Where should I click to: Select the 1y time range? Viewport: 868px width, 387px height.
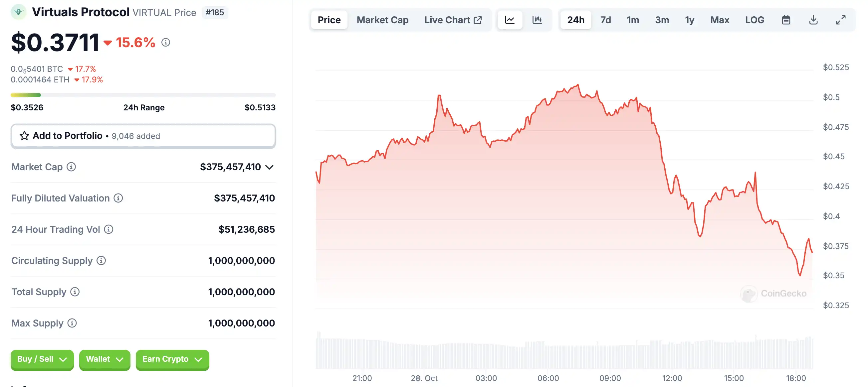point(689,20)
